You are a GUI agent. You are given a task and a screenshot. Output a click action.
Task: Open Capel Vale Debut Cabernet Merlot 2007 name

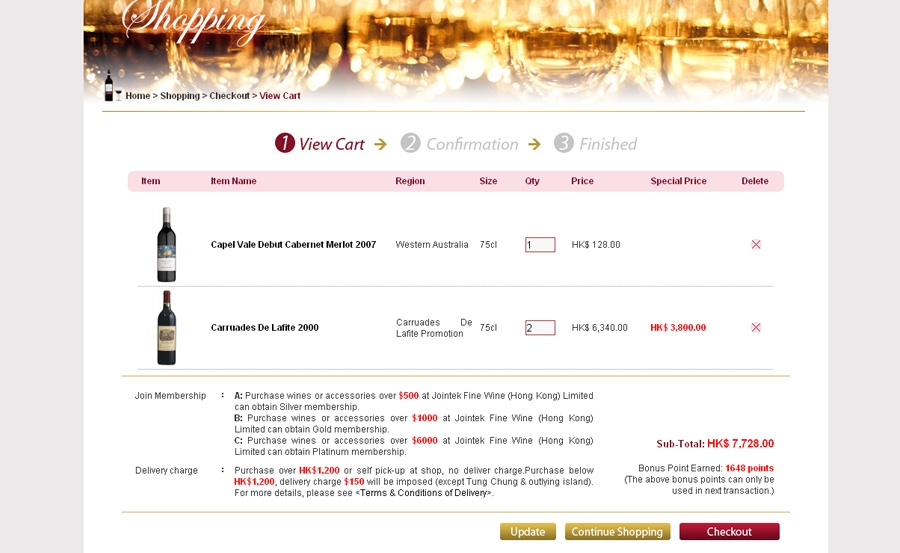click(x=293, y=245)
